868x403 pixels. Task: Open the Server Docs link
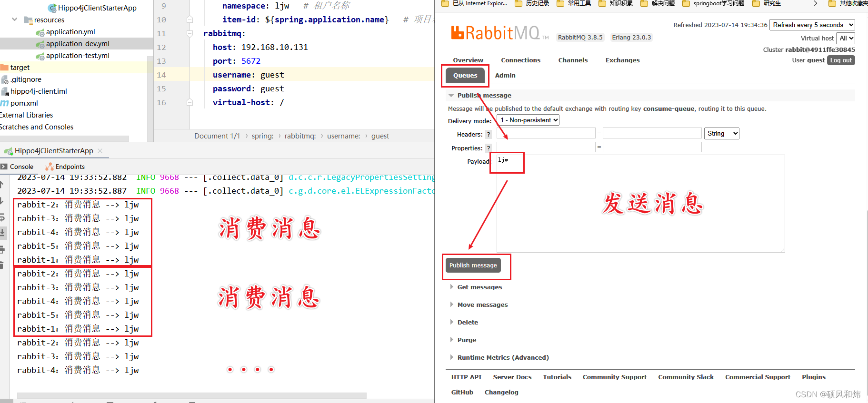click(x=512, y=377)
